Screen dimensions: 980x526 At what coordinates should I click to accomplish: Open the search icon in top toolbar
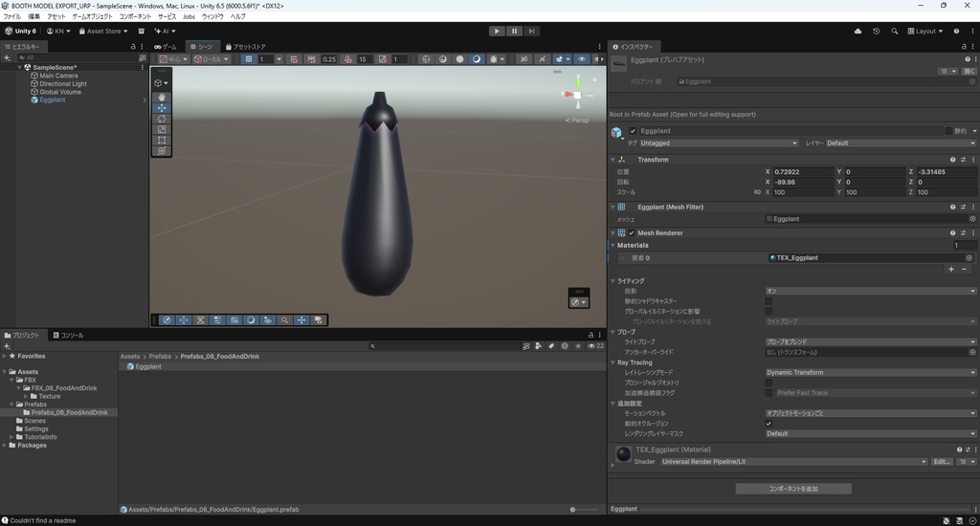click(895, 31)
